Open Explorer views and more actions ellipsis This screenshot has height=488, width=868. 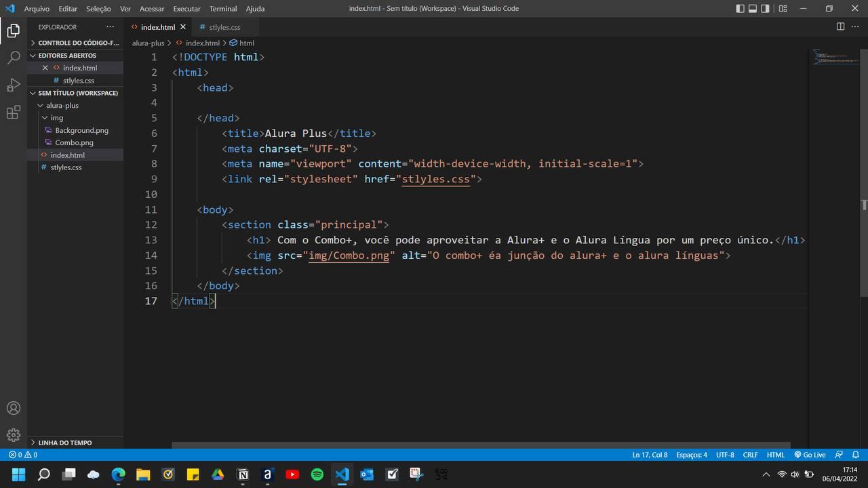pos(111,27)
